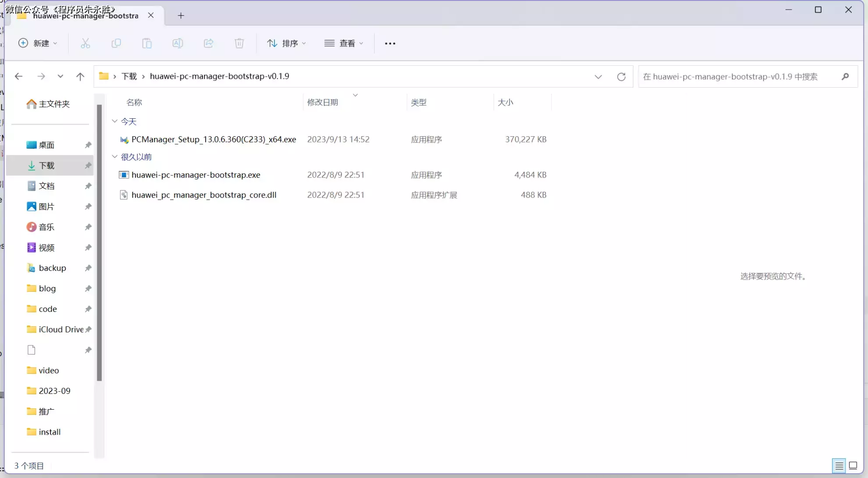The height and width of the screenshot is (478, 868).
Task: Unpin 桌面 from quick access
Action: click(x=88, y=145)
